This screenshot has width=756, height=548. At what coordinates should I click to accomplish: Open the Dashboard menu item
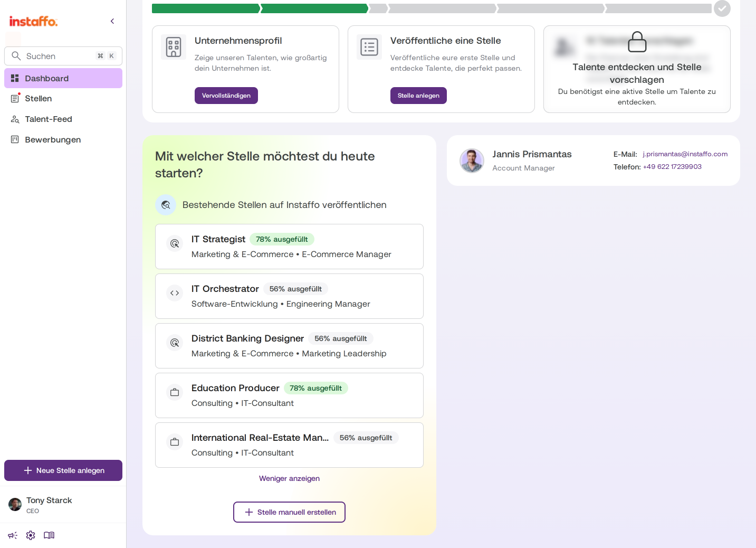pyautogui.click(x=63, y=78)
